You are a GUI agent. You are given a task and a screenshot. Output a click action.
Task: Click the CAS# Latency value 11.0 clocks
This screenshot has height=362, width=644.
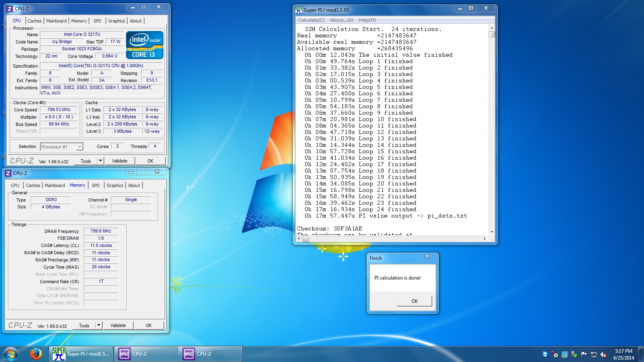coord(101,245)
